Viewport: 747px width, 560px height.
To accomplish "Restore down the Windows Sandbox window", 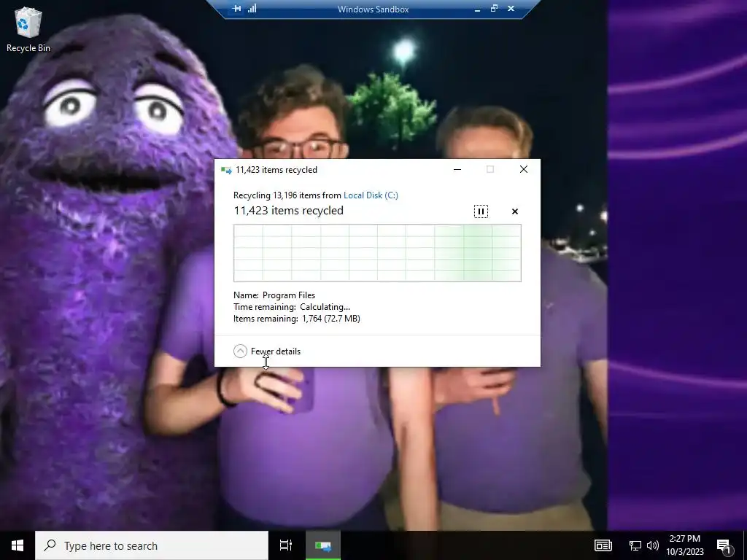I will pyautogui.click(x=494, y=9).
